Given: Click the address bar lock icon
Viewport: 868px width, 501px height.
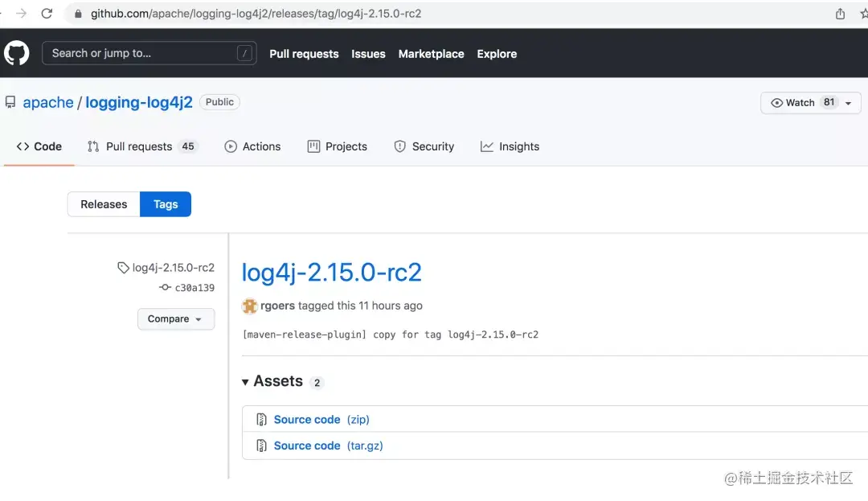Looking at the screenshot, I should (x=78, y=14).
